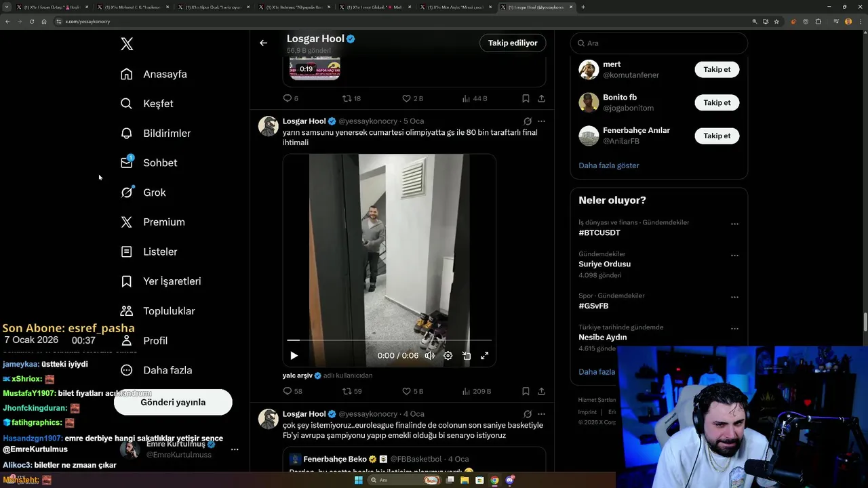Screen dimensions: 868x488
Task: Share the samsunu video post
Action: click(541, 391)
